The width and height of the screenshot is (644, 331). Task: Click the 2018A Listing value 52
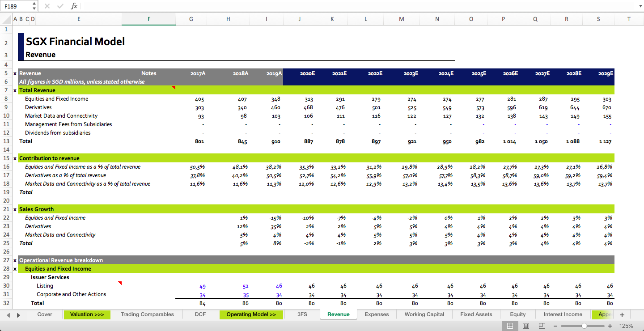246,286
